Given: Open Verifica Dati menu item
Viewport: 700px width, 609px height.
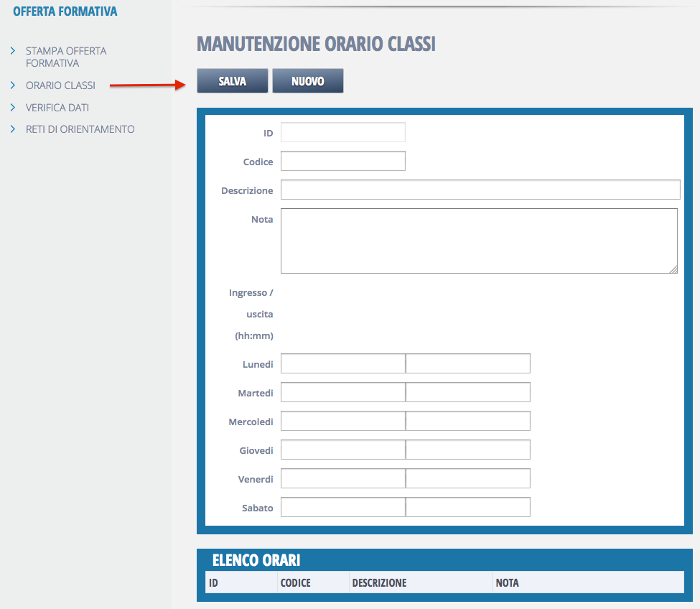Looking at the screenshot, I should [57, 108].
